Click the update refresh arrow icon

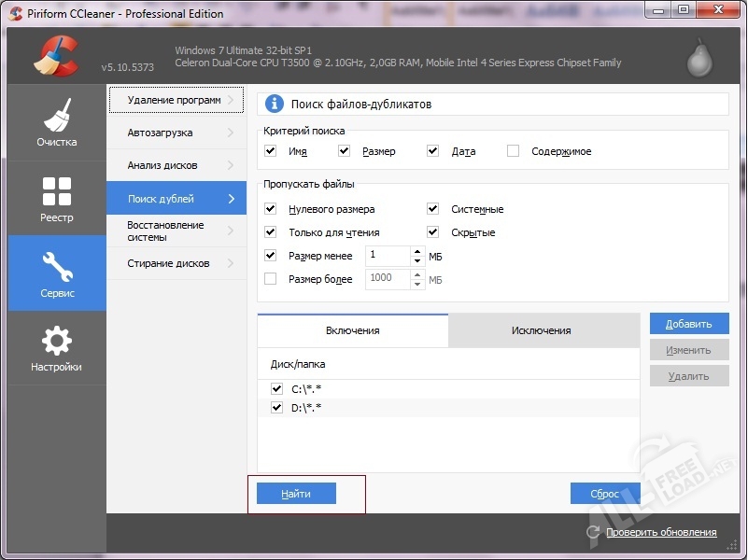(x=591, y=531)
